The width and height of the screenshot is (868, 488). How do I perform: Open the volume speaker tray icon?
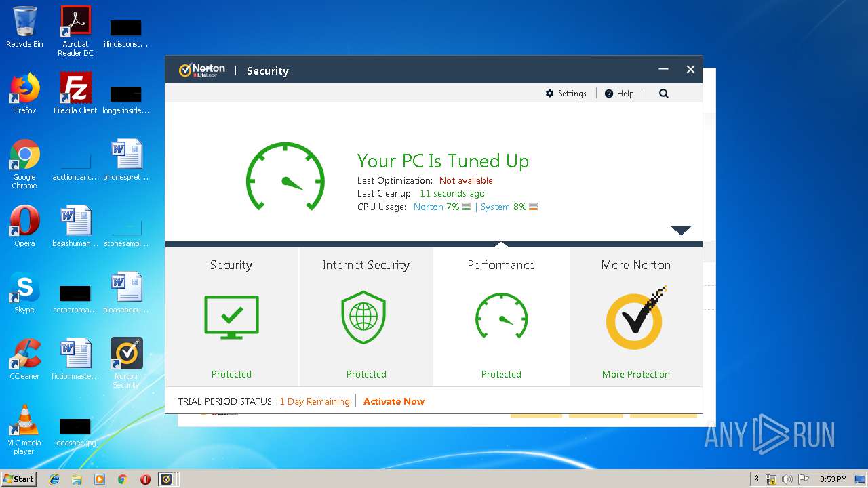[x=787, y=479]
